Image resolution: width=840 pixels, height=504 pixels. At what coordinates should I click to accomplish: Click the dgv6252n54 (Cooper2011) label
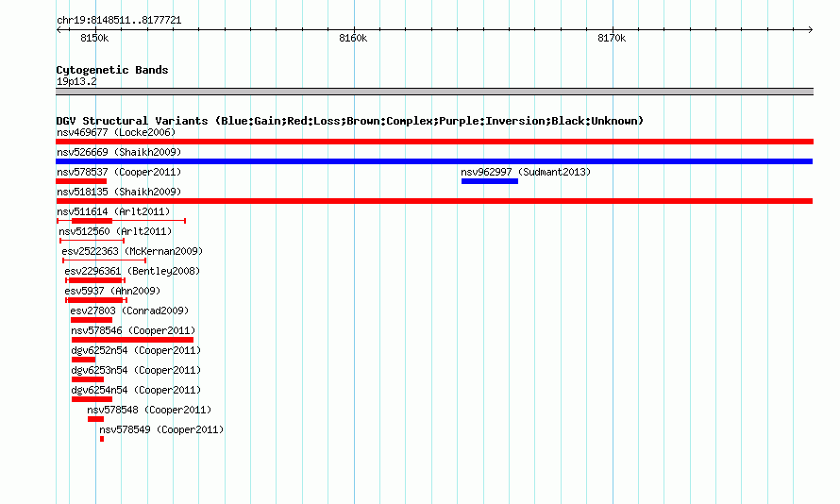click(x=136, y=350)
